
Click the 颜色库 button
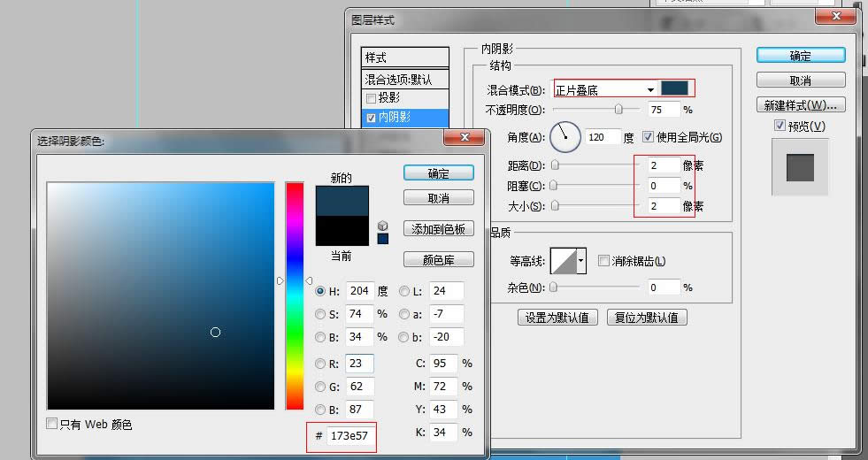point(439,260)
